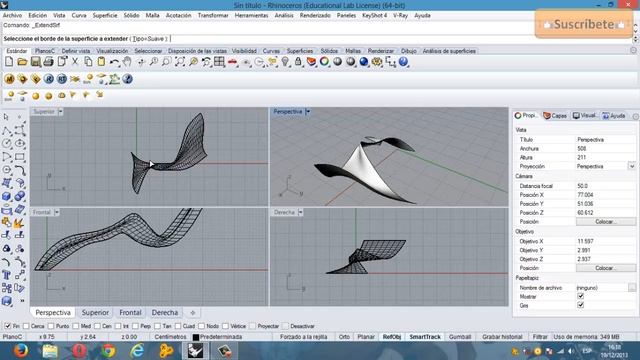Open the Perspectiva viewport dropdown arrow
The width and height of the screenshot is (640, 360).
(308, 111)
